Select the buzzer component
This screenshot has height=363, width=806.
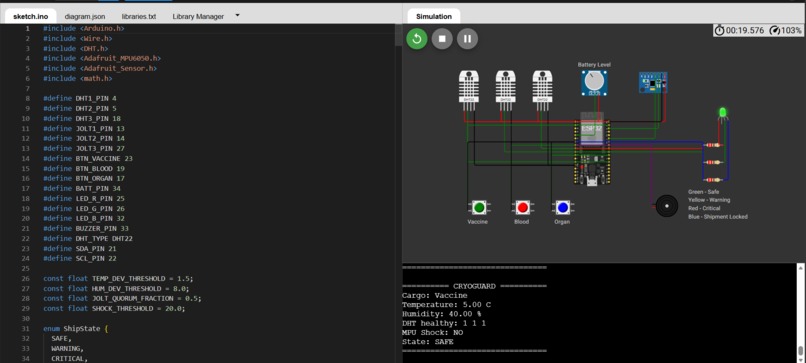coord(667,206)
